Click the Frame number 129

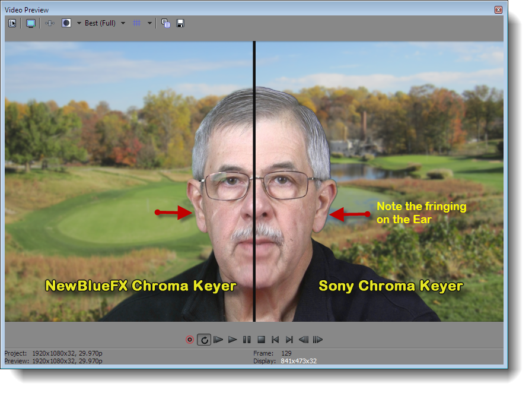tap(286, 353)
